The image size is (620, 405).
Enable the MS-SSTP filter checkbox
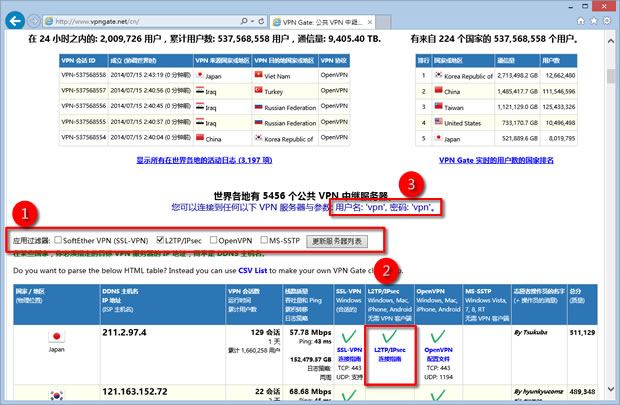264,240
